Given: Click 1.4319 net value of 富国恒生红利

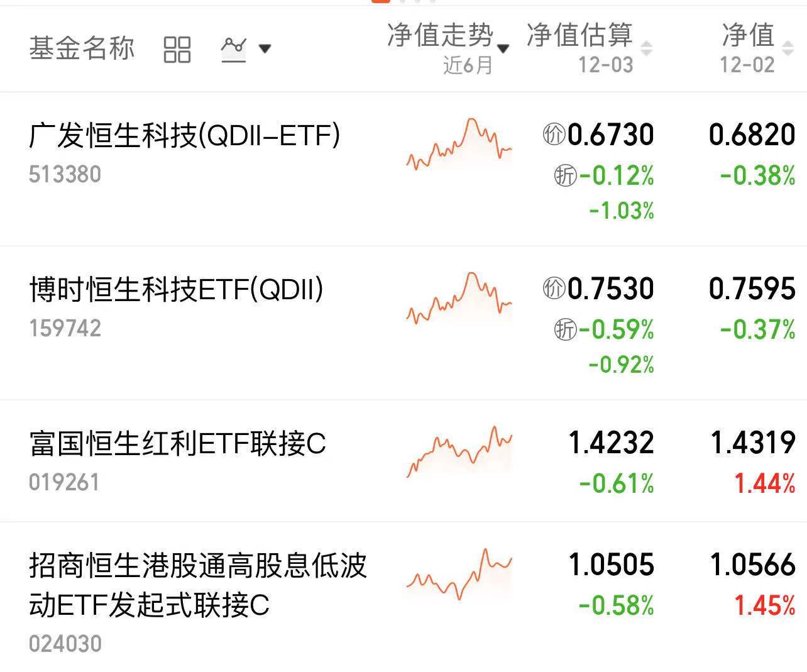Looking at the screenshot, I should [753, 443].
